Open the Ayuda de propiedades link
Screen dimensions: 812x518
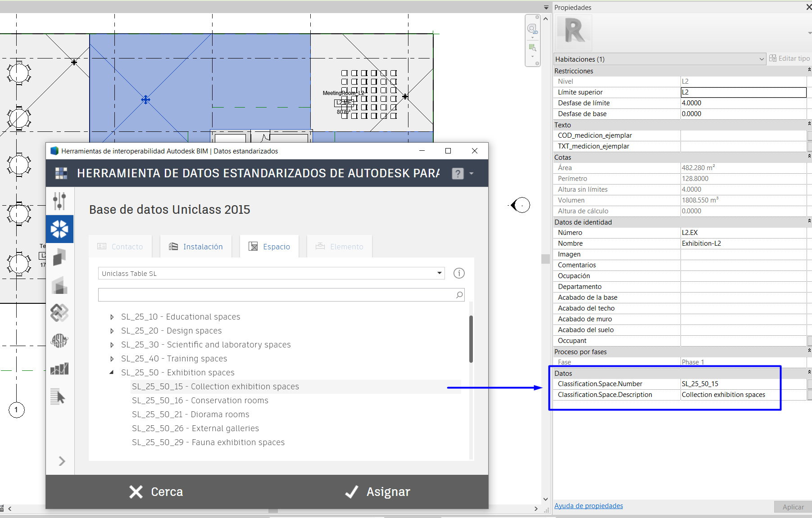tap(589, 506)
